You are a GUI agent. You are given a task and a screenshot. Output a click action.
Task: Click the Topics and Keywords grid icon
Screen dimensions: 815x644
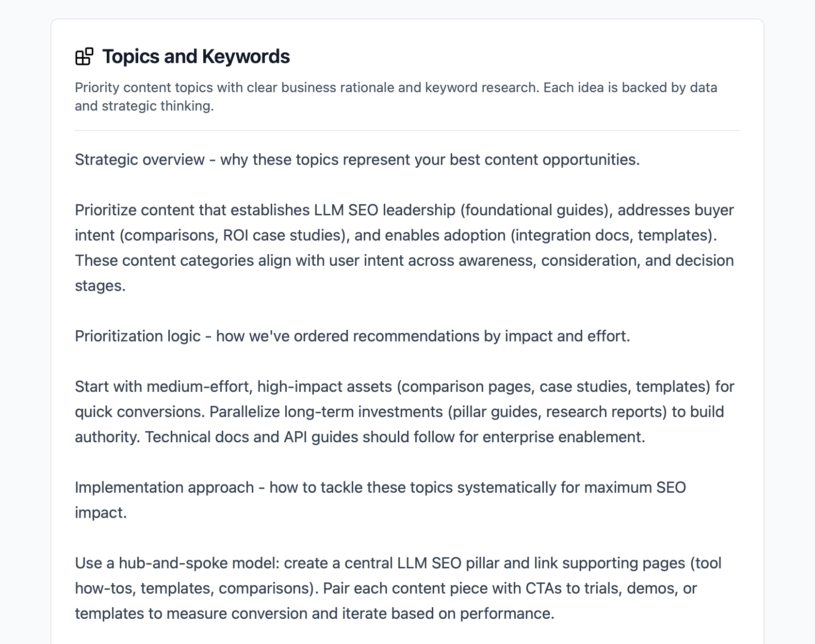(84, 56)
